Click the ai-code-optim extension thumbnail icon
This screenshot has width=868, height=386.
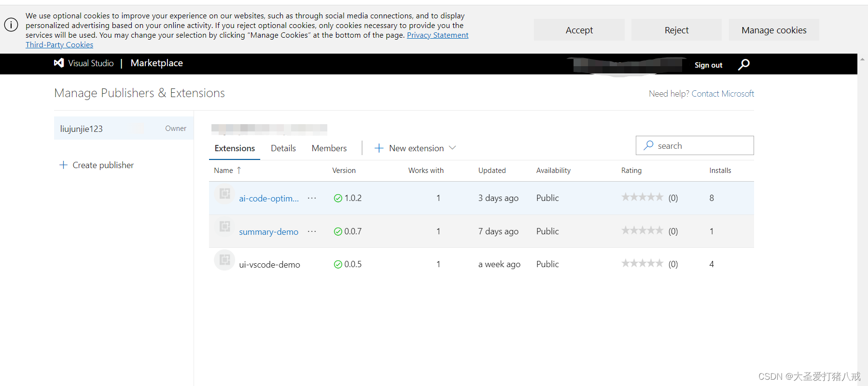tap(224, 194)
